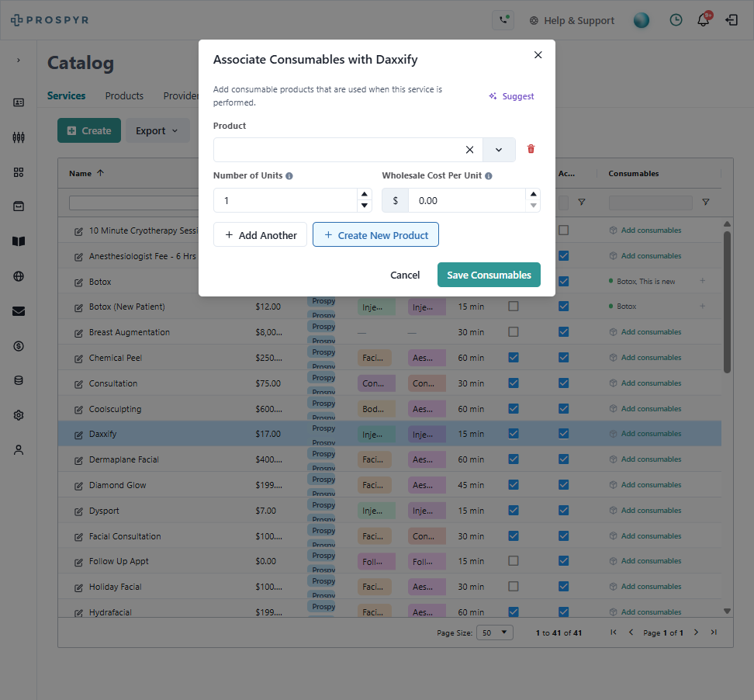Open the dollar coin icon in sidebar
This screenshot has width=754, height=700.
click(x=19, y=346)
